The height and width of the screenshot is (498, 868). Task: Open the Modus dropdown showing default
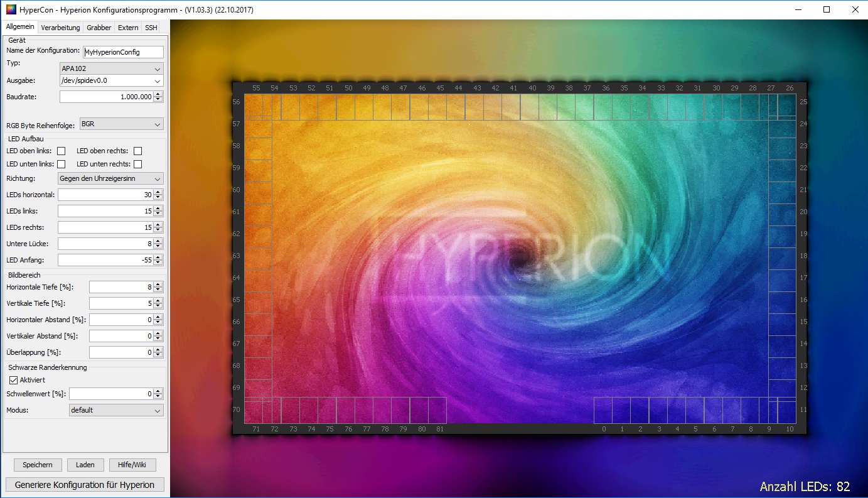[x=116, y=410]
